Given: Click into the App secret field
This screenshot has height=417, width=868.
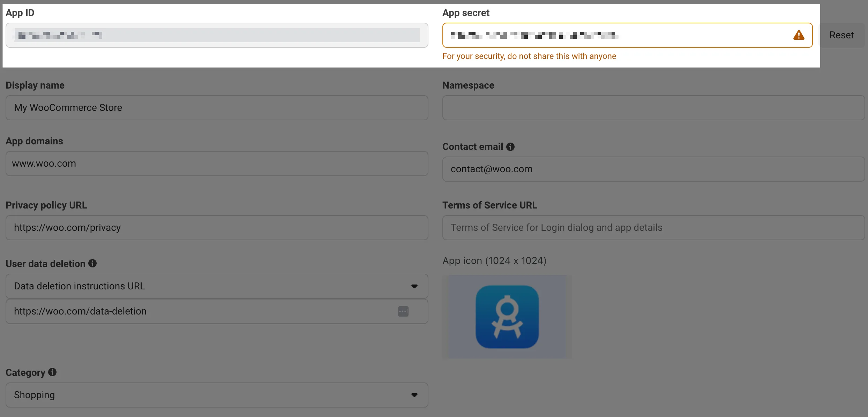Looking at the screenshot, I should [x=627, y=35].
